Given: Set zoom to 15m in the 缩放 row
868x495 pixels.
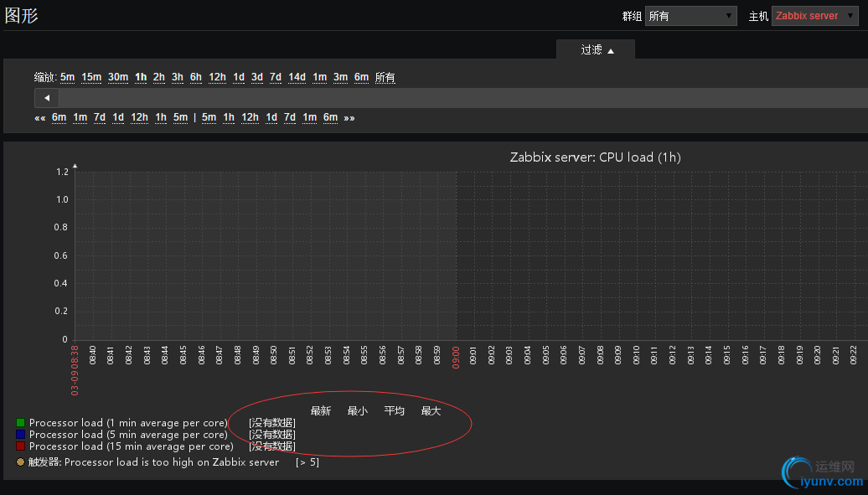Looking at the screenshot, I should tap(91, 77).
